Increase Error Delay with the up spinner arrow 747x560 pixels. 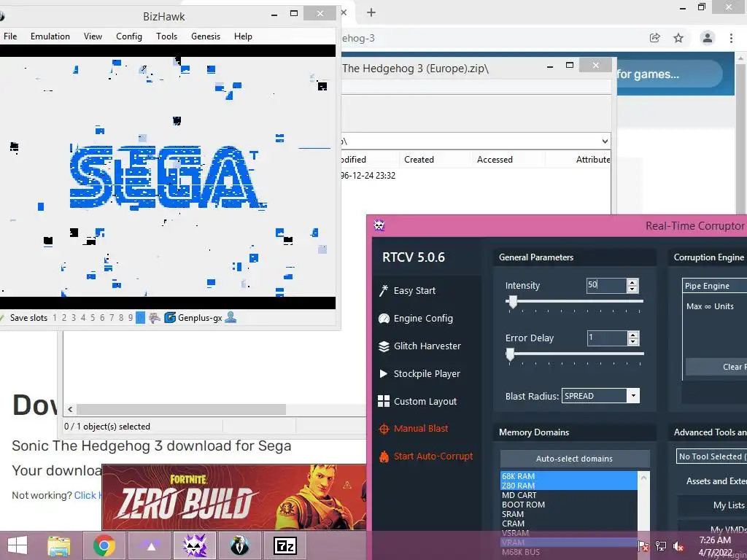[632, 335]
